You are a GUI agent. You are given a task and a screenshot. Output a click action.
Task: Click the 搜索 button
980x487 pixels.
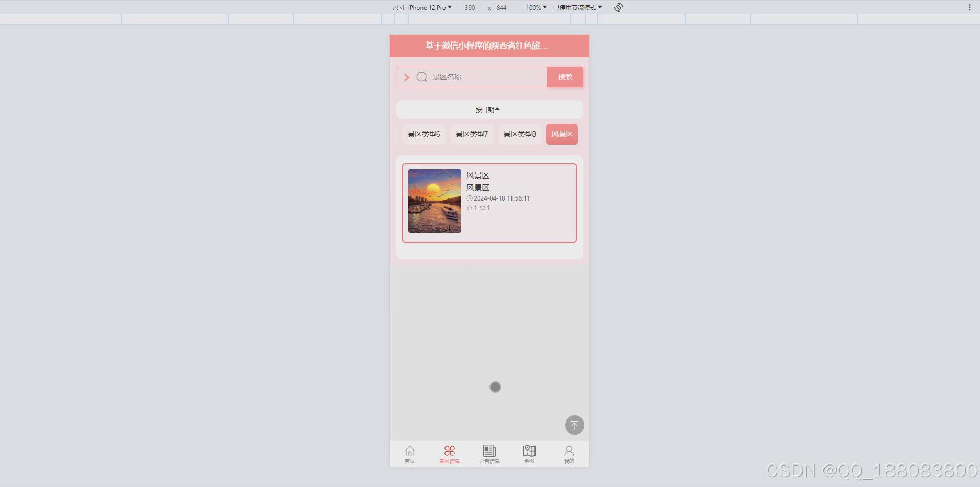(565, 77)
